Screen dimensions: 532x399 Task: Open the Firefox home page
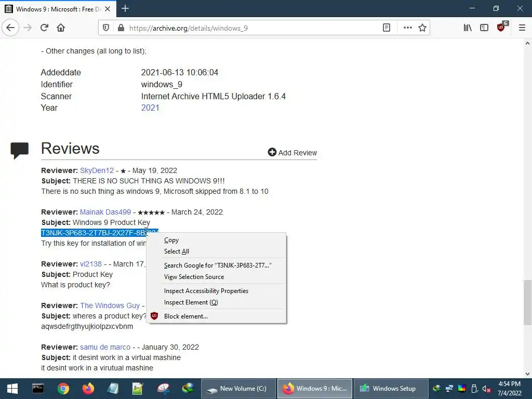61,28
